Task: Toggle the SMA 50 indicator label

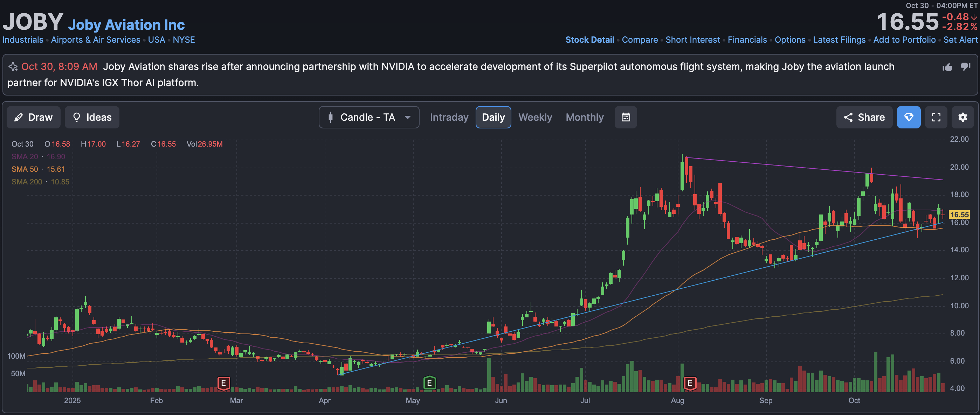Action: (x=25, y=169)
